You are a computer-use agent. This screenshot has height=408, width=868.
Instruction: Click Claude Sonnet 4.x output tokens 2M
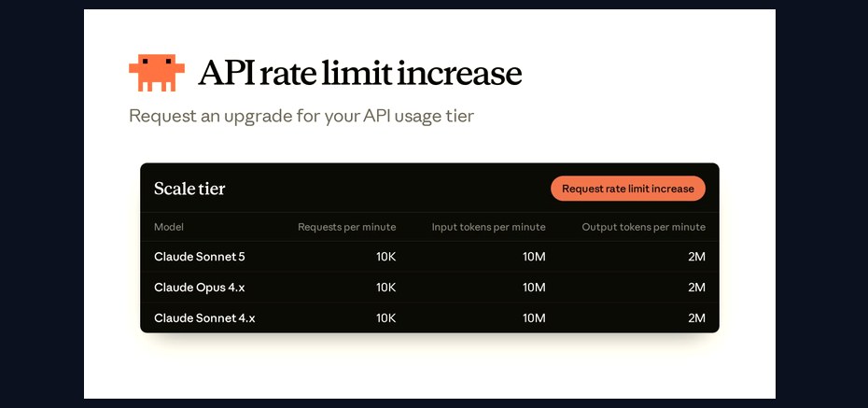click(x=697, y=318)
